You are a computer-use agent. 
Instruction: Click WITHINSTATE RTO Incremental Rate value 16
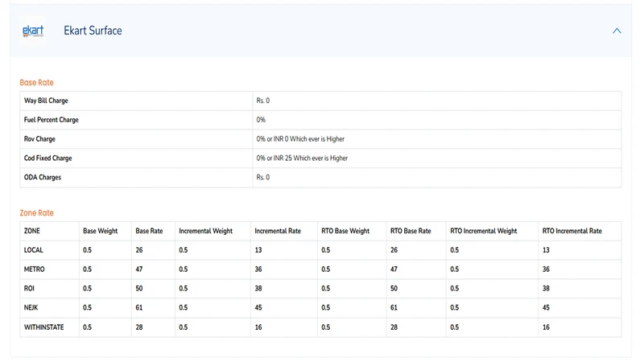pyautogui.click(x=546, y=327)
